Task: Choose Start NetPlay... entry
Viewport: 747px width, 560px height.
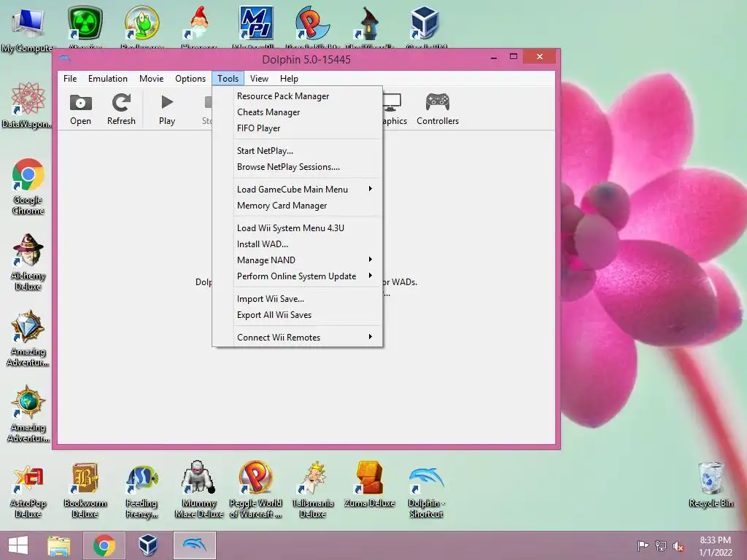Action: pos(297,151)
